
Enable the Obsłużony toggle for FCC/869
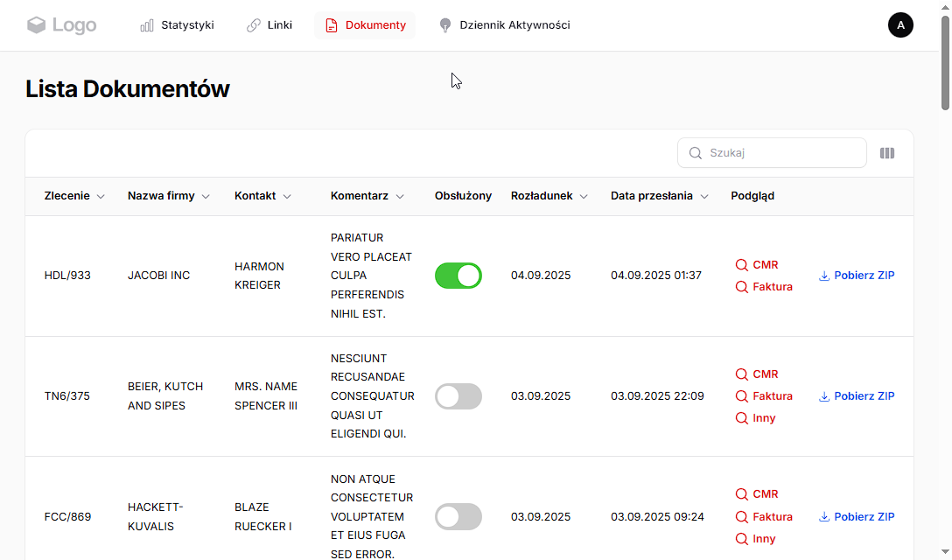click(x=458, y=516)
